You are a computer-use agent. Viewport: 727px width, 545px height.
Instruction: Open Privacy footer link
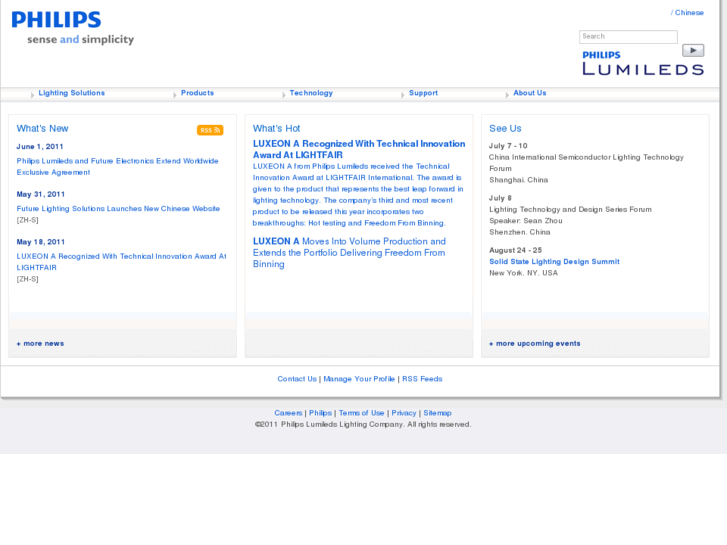tap(404, 413)
